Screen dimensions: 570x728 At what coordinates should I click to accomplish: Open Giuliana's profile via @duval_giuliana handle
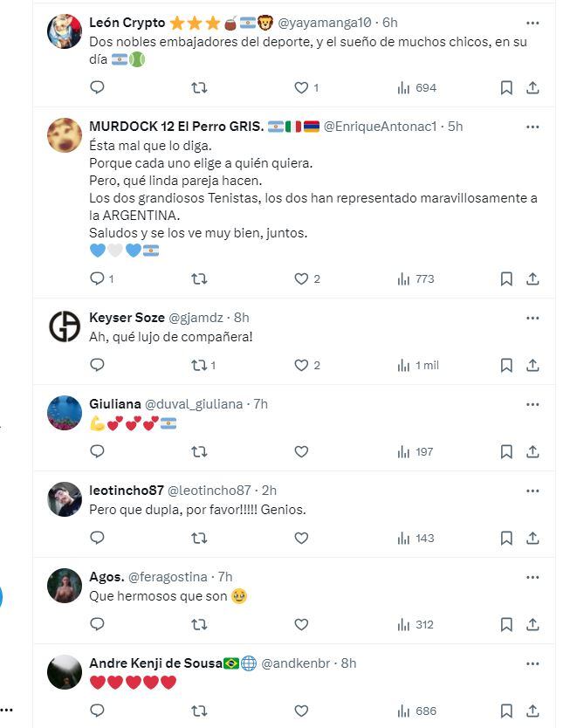click(194, 404)
